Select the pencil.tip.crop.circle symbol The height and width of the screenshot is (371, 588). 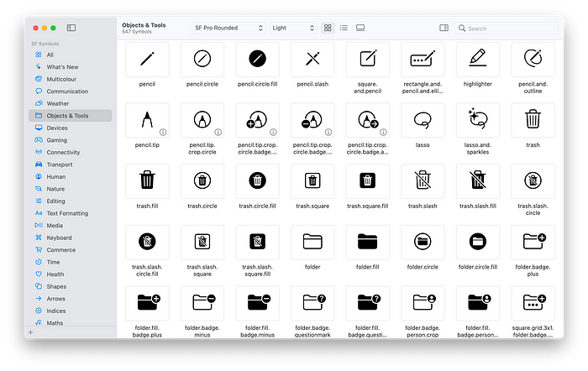pos(202,120)
